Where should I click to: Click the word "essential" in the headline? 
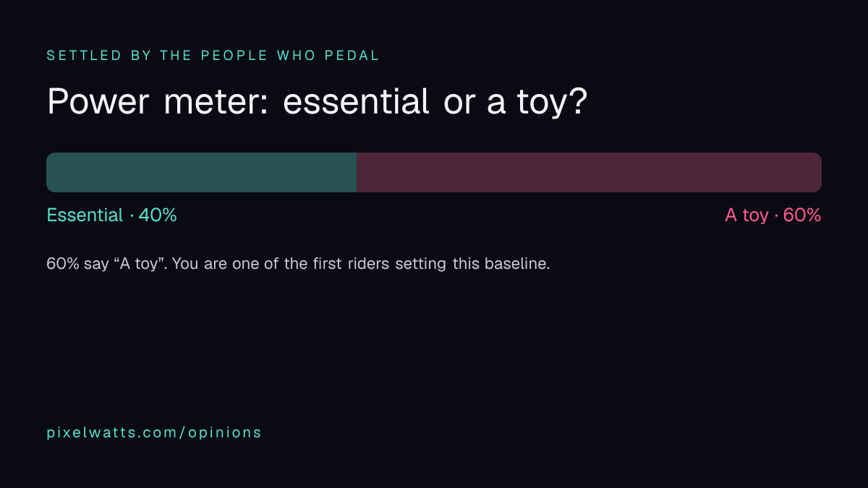[356, 102]
